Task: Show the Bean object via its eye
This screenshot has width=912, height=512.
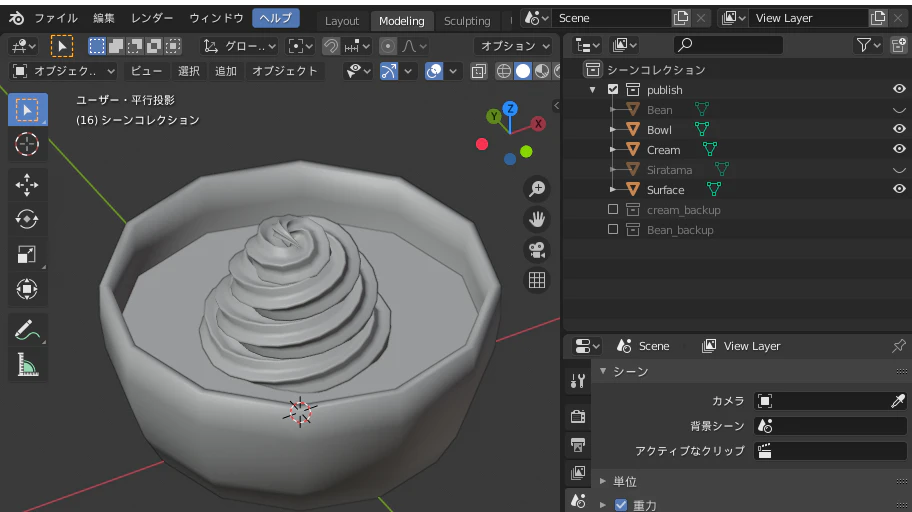Action: tap(899, 110)
